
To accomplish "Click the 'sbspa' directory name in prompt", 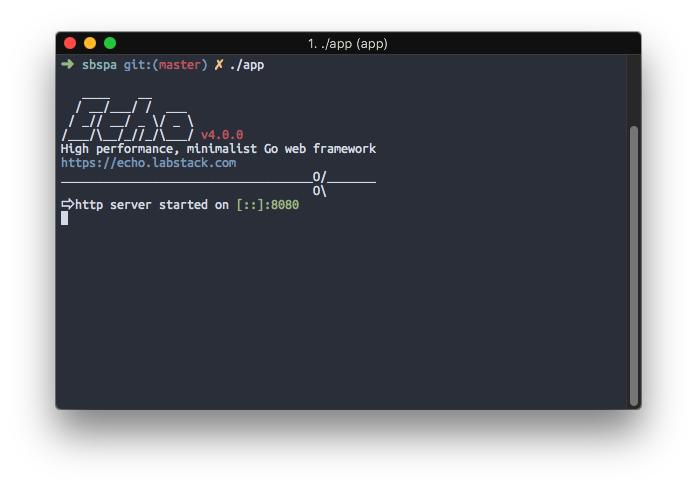I will click(x=99, y=65).
